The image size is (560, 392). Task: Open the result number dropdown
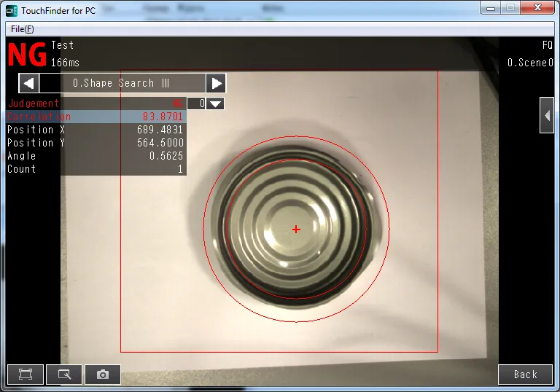tap(215, 103)
